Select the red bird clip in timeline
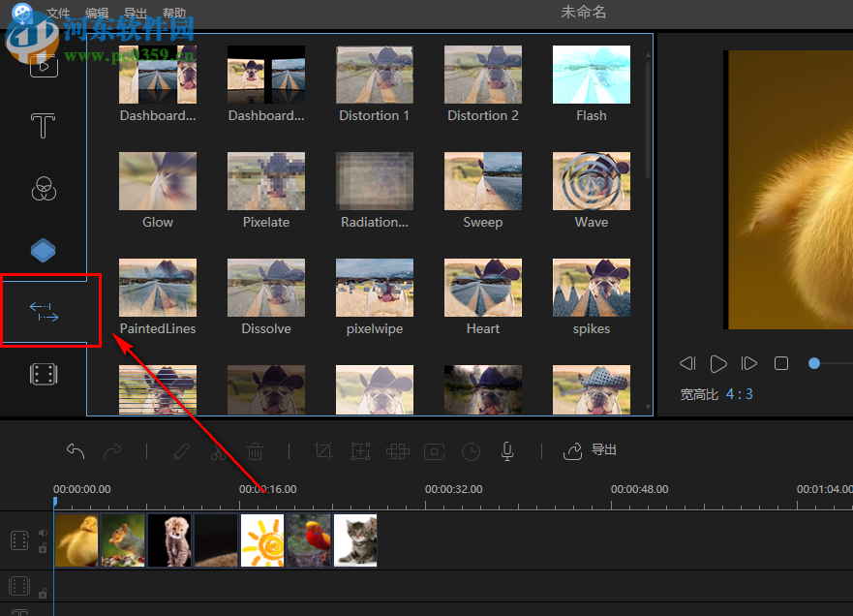The height and width of the screenshot is (616, 853). (x=309, y=540)
